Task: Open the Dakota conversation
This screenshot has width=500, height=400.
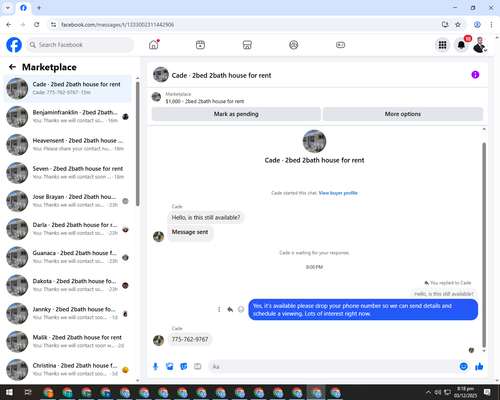Action: (67, 285)
